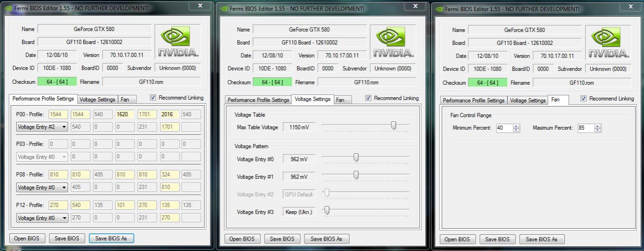Click the NVIDIA logo in the Voltage Settings window

tap(393, 42)
